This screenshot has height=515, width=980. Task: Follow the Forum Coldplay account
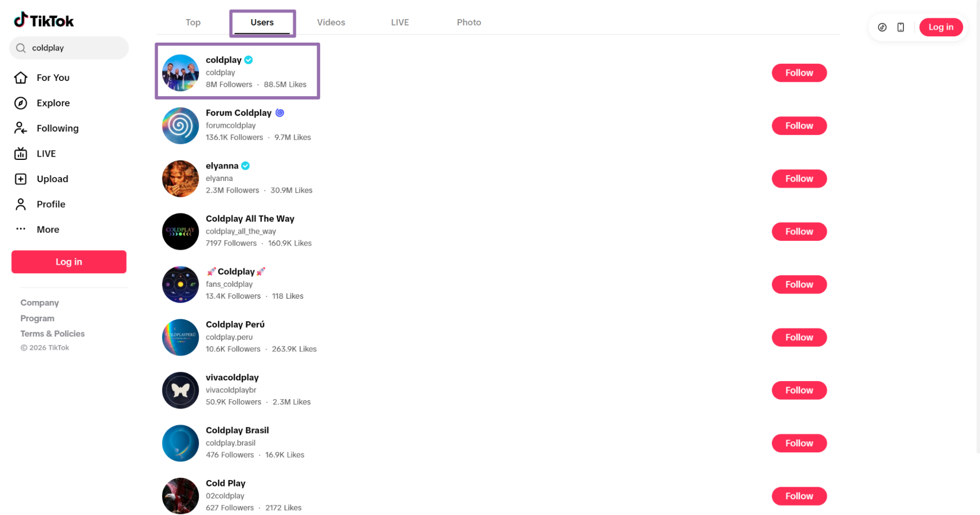coord(799,126)
